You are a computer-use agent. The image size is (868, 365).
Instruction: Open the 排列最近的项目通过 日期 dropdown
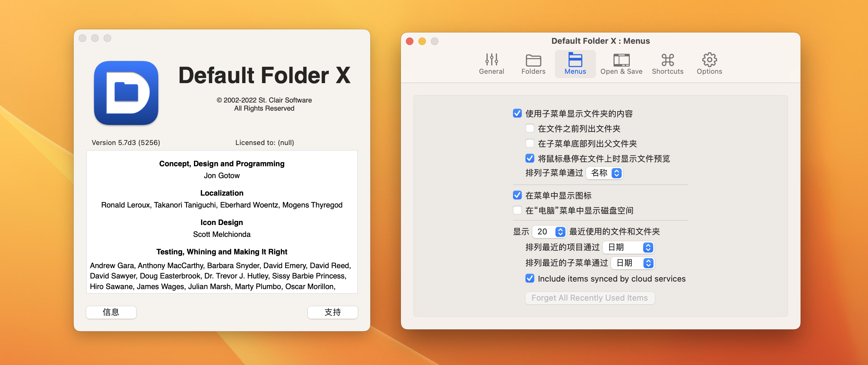[628, 247]
